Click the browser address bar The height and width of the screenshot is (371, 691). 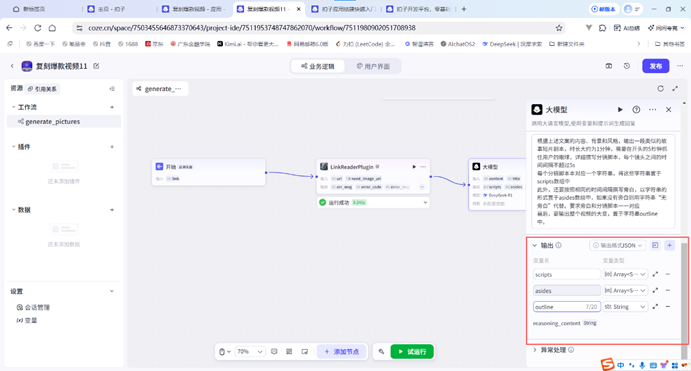[x=319, y=28]
